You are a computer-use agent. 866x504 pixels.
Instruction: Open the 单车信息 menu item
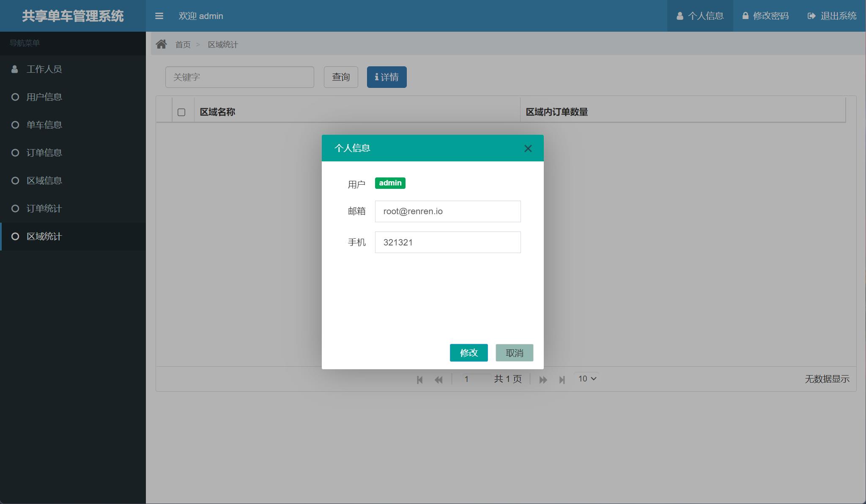click(44, 125)
